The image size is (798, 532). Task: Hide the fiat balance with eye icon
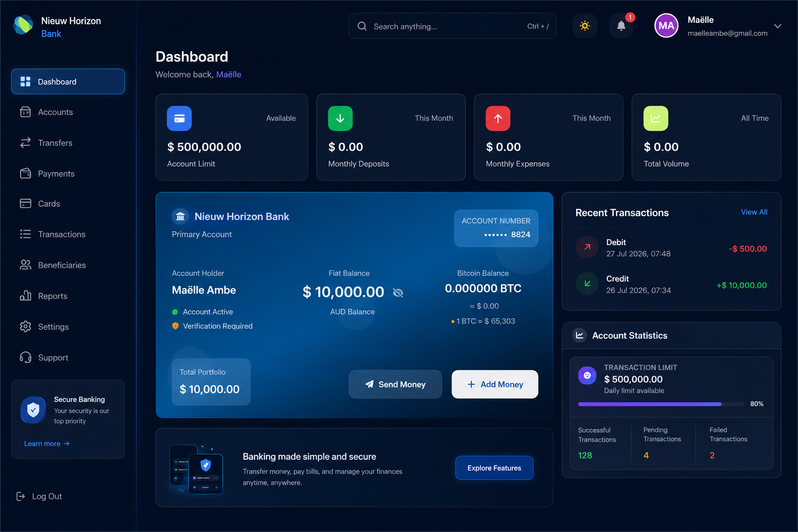(398, 293)
